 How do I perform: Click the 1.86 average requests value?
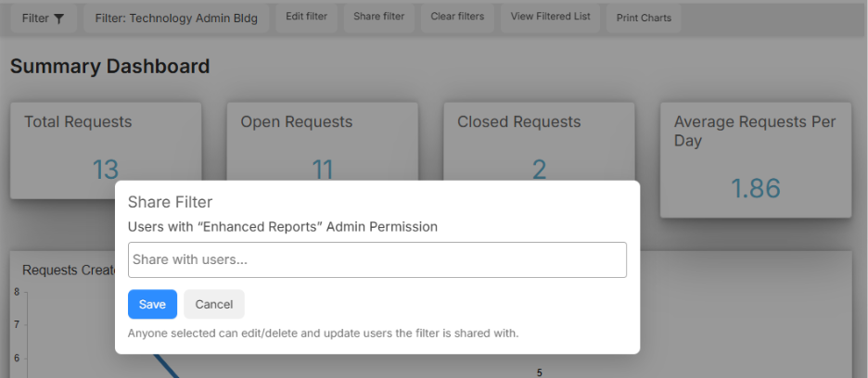[756, 189]
